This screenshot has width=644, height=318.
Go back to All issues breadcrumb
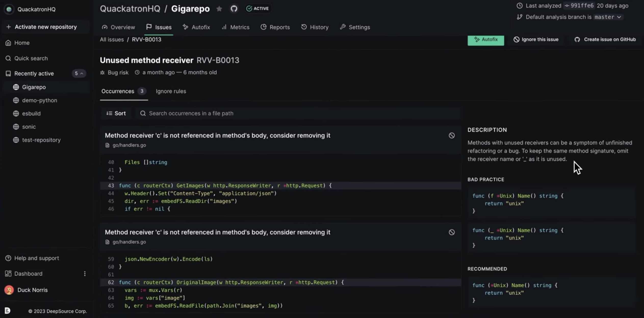(x=112, y=39)
